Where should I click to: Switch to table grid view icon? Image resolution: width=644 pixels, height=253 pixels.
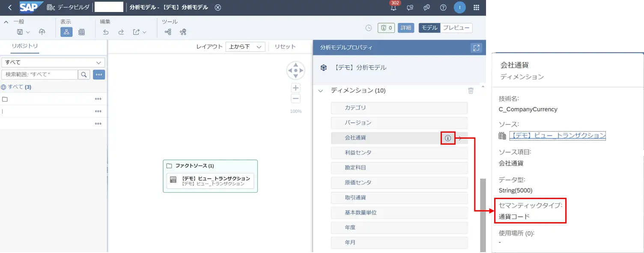81,32
